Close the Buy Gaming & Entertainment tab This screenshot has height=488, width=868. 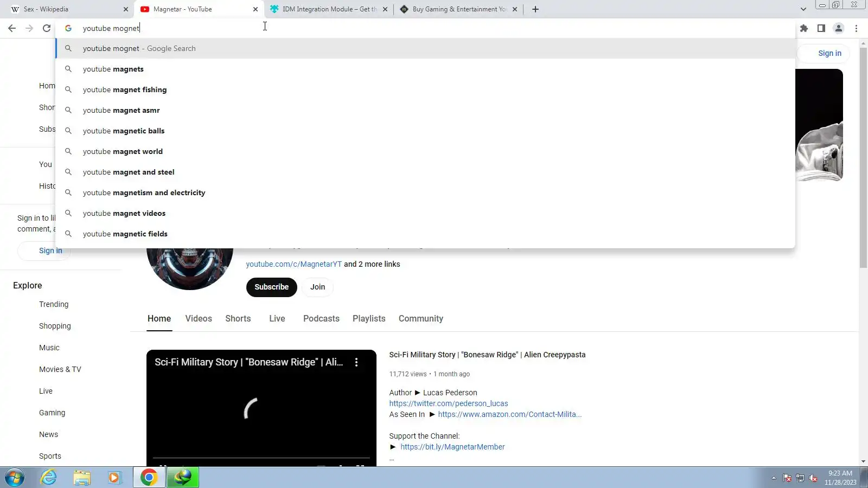coord(515,9)
